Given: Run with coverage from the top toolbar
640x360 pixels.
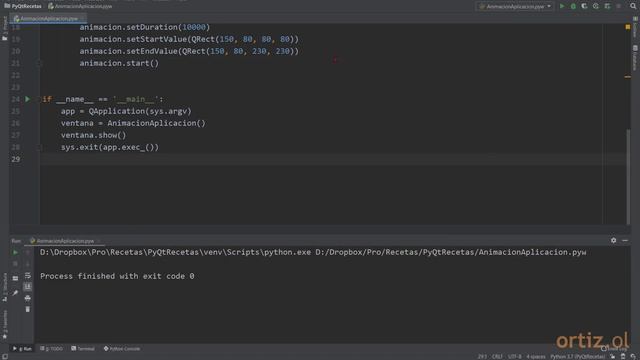Looking at the screenshot, I should (584, 6).
